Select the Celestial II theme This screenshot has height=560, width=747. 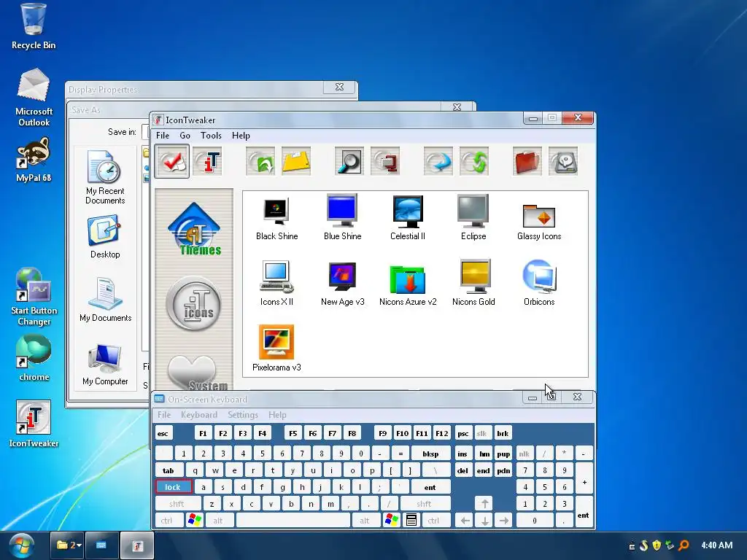pos(408,219)
